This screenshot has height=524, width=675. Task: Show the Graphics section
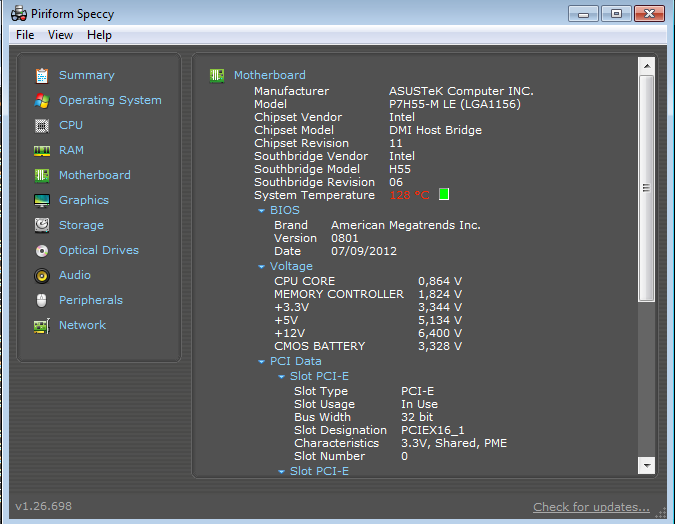pos(84,200)
